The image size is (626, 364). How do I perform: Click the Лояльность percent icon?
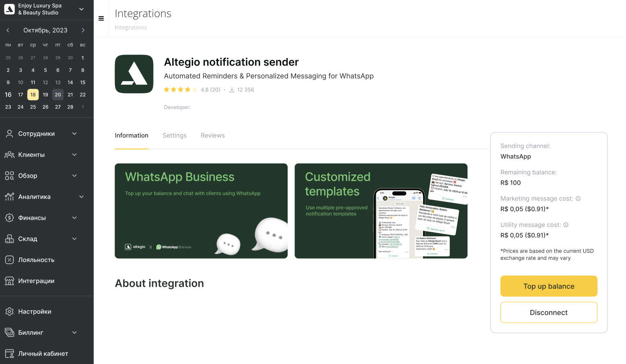click(9, 260)
